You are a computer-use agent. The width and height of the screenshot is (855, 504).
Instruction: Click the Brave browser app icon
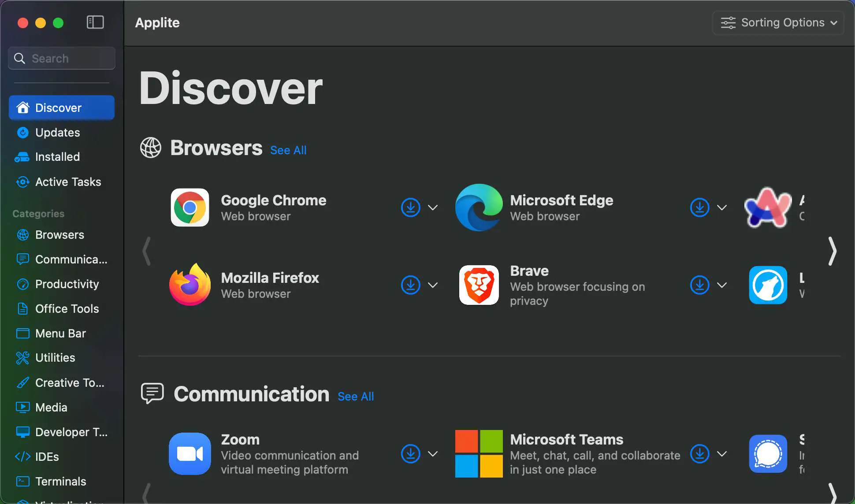tap(479, 285)
